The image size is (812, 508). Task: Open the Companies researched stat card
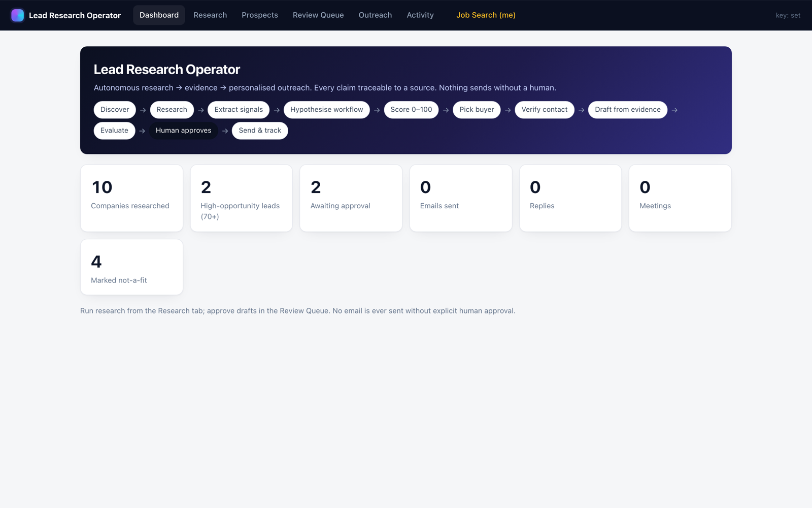131,198
